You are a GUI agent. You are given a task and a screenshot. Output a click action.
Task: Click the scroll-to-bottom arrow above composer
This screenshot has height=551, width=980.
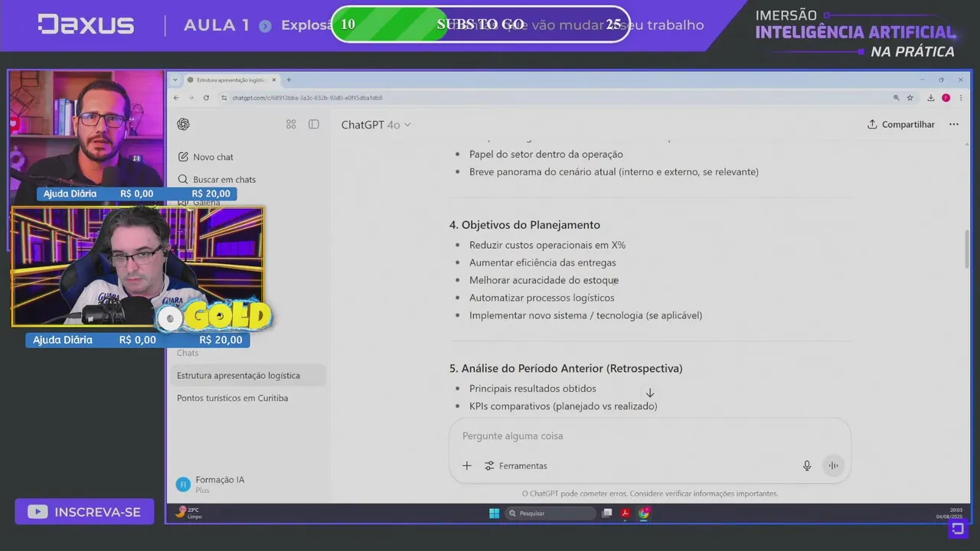(650, 393)
